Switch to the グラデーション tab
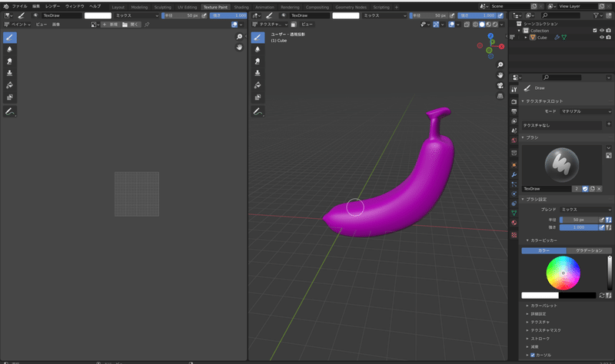This screenshot has height=364, width=615. [589, 251]
